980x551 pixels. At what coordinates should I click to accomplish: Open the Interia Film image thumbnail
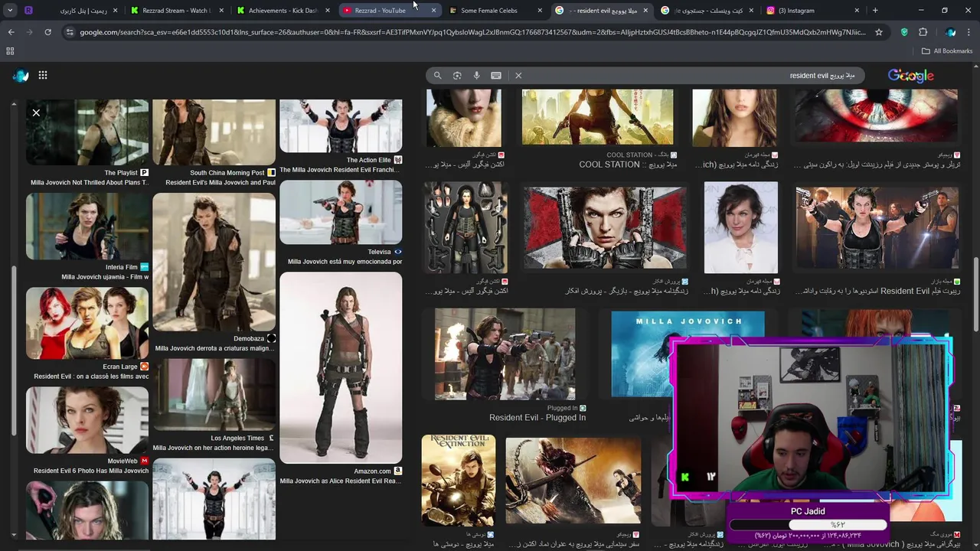[87, 227]
